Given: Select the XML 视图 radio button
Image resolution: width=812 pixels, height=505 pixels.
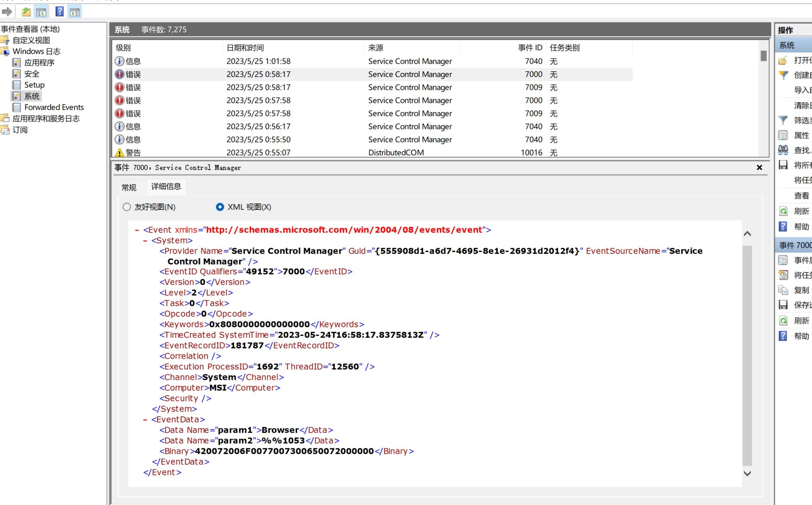Looking at the screenshot, I should pos(220,207).
